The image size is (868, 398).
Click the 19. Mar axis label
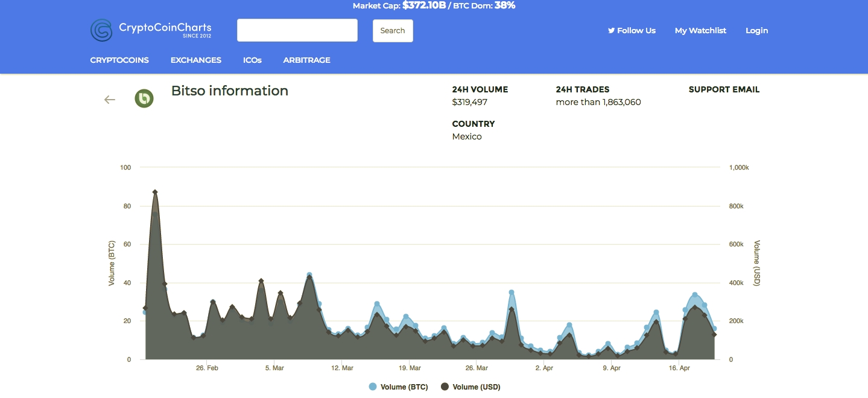(x=410, y=368)
